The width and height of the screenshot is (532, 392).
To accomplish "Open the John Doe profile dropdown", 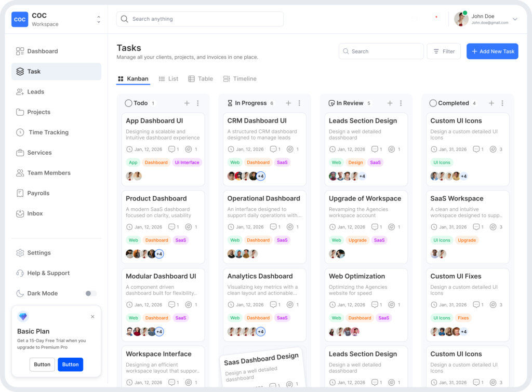I will point(515,19).
